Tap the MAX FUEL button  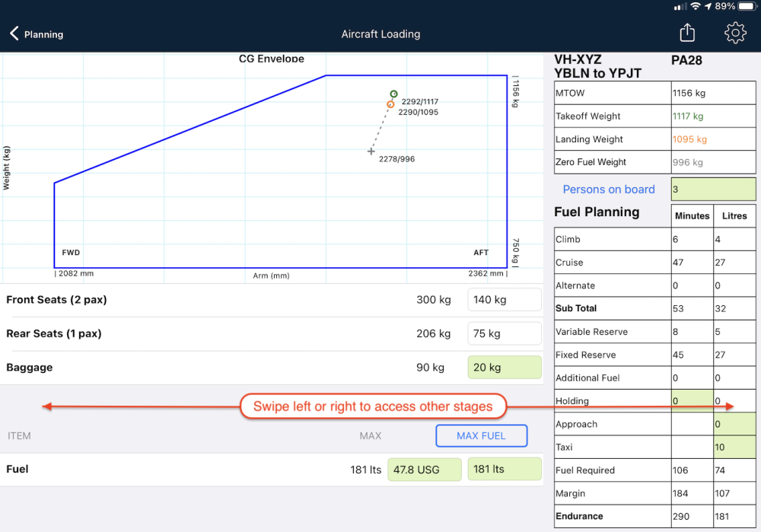tap(482, 435)
